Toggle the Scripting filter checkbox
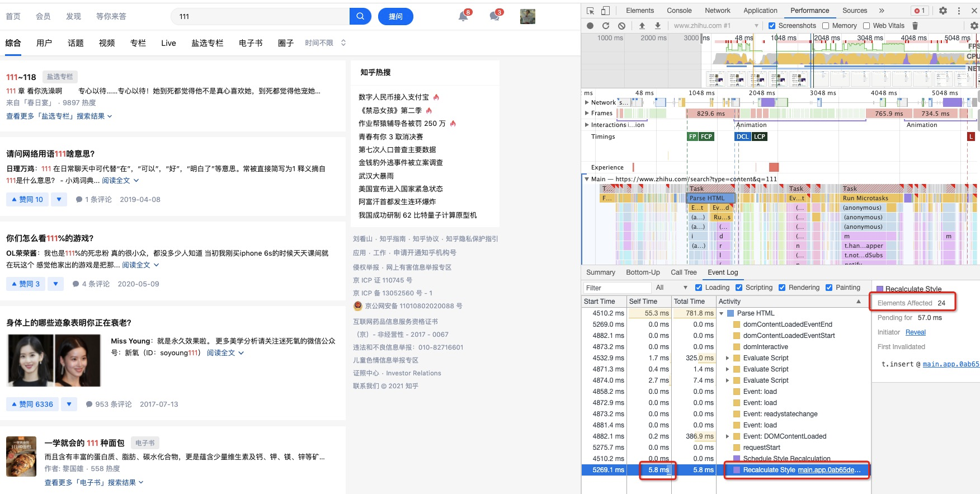The image size is (980, 494). (x=739, y=288)
